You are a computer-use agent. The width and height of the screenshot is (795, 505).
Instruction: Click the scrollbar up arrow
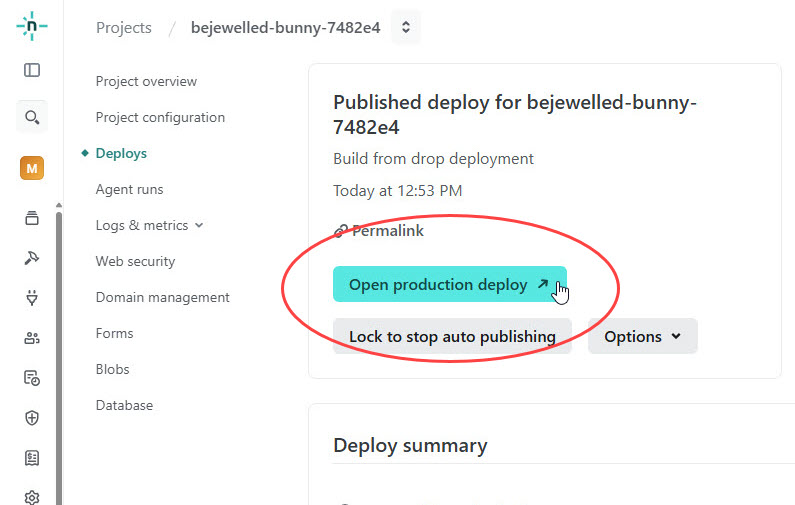(x=59, y=205)
